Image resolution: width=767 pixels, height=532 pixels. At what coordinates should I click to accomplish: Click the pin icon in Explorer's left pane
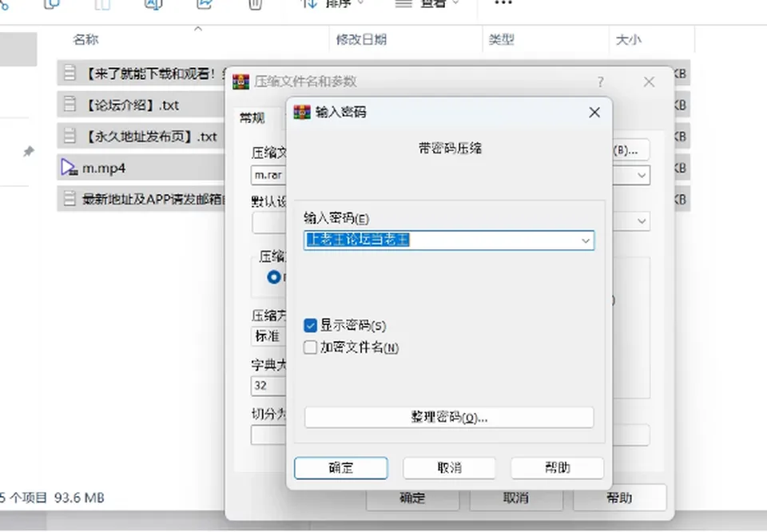pyautogui.click(x=29, y=152)
